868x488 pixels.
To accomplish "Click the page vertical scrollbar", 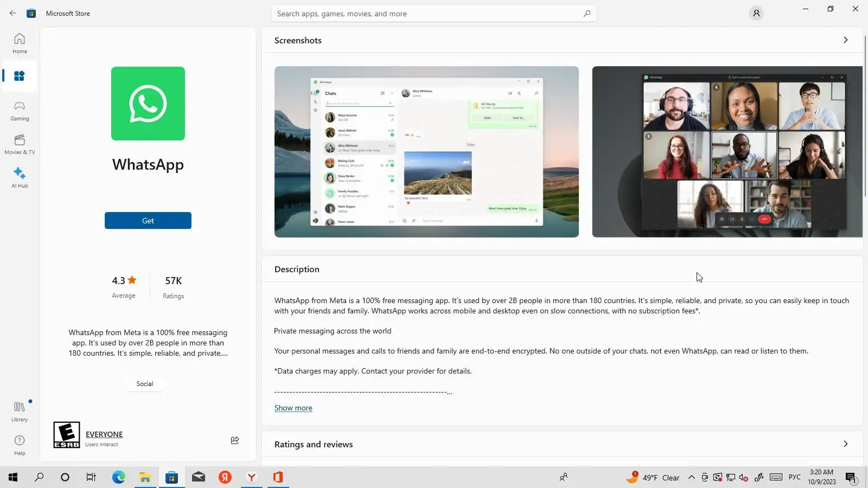I will click(x=865, y=117).
